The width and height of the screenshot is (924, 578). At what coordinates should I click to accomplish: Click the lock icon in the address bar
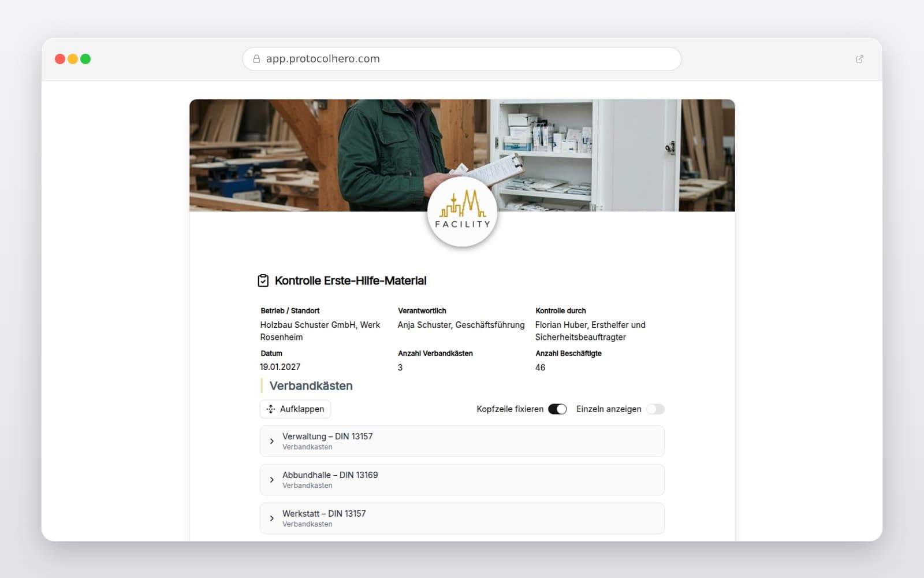[x=256, y=59]
